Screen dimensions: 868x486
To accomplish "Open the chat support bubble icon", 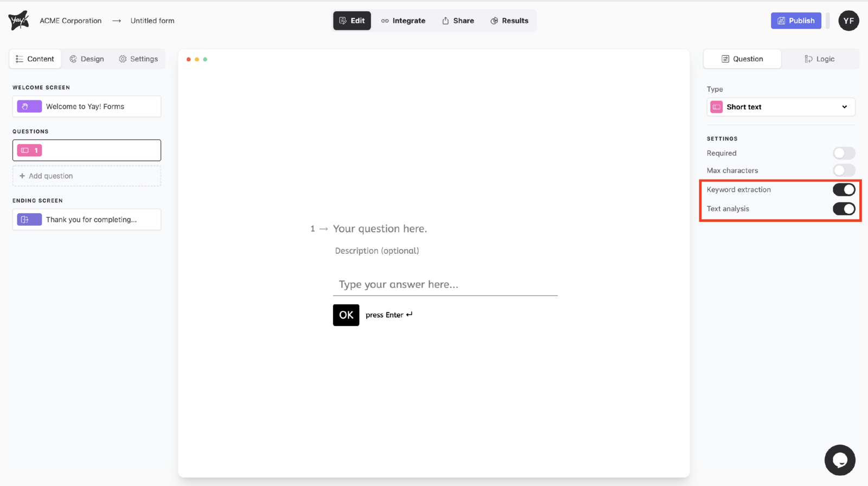I will click(840, 460).
